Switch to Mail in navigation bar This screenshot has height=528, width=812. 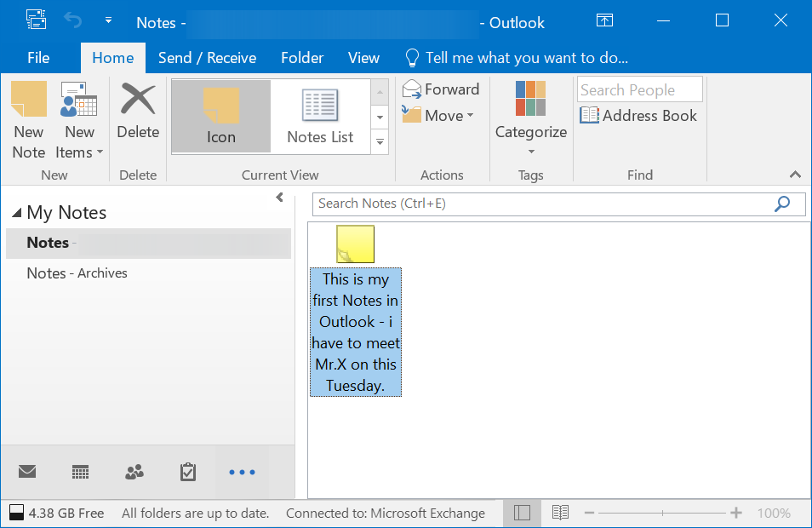[27, 472]
